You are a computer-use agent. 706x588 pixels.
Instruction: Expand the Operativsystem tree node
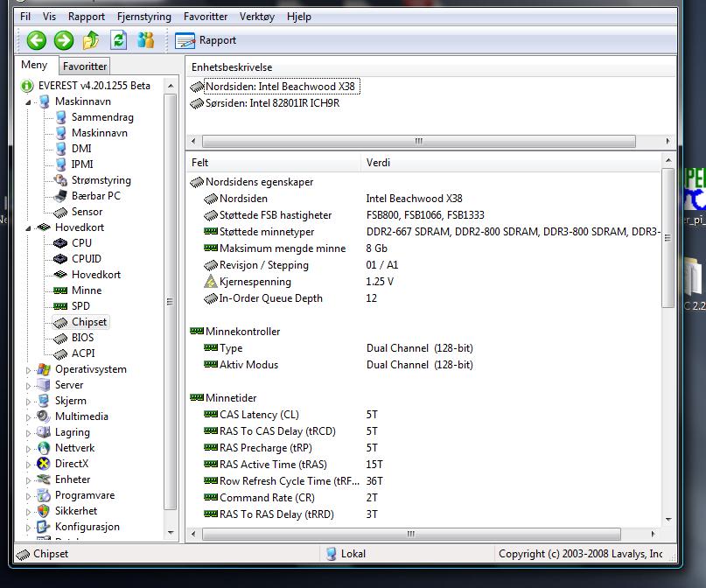[28, 370]
